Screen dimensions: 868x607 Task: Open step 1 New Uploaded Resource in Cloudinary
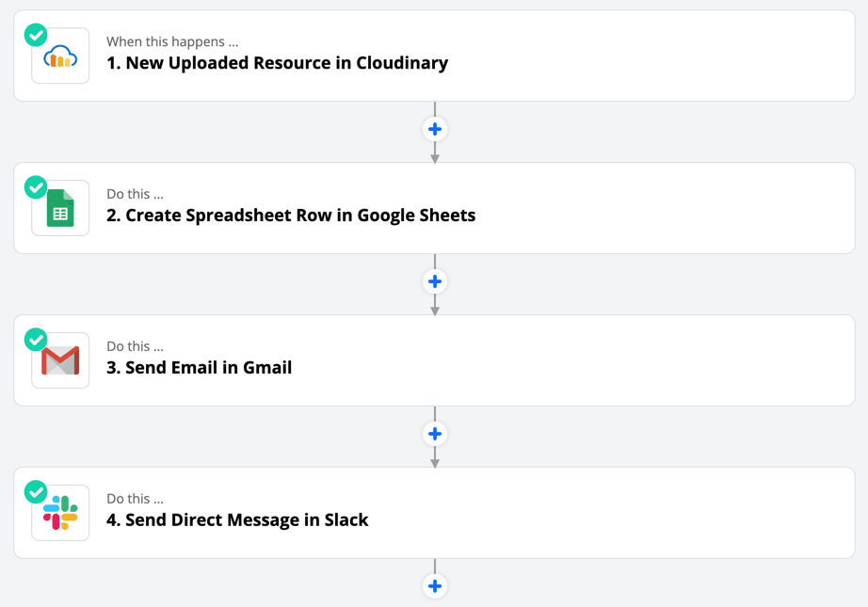(x=435, y=56)
